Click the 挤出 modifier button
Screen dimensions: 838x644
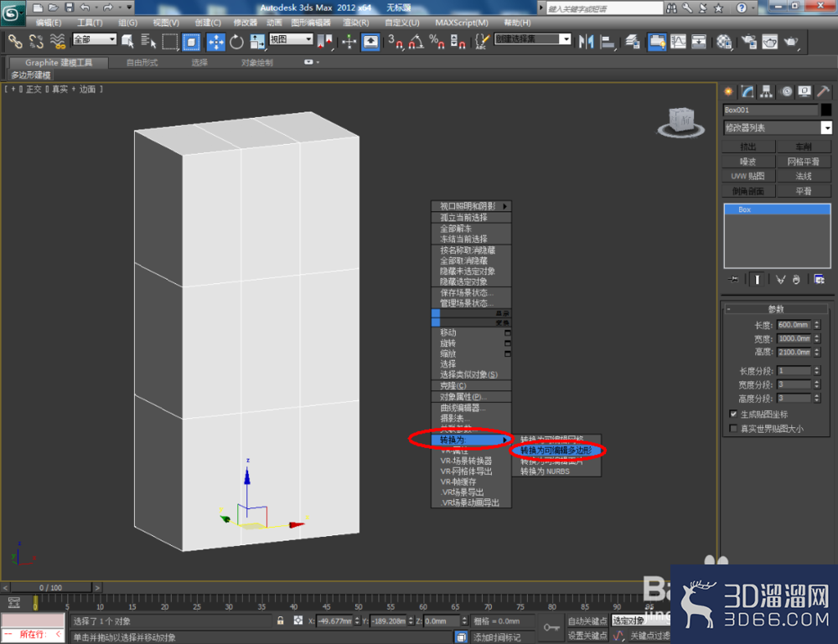748,147
